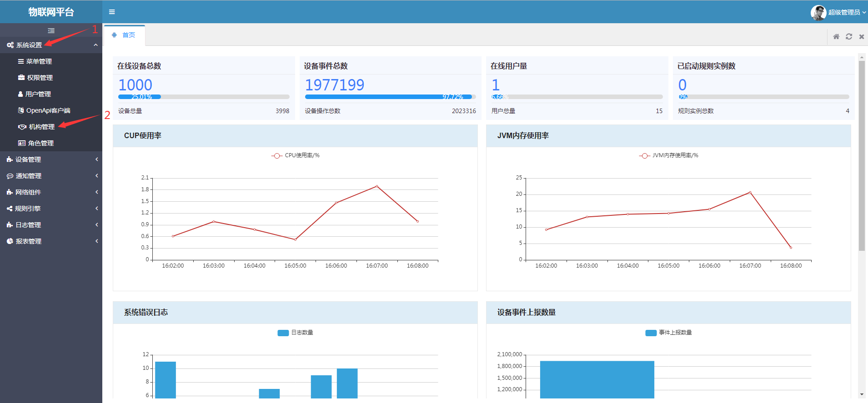Viewport: 868px width, 403px height.
Task: Click the page vertical scrollbar
Action: 861,154
